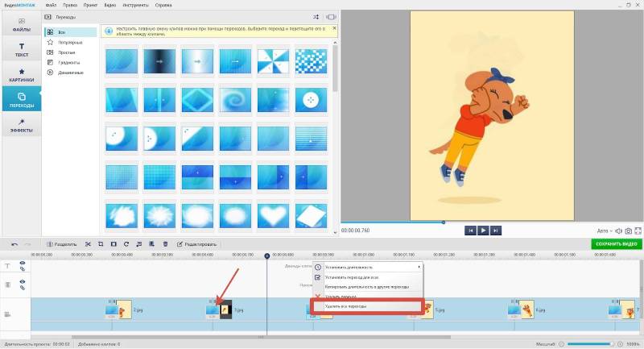Toggle the link icon on the text track

pos(23,269)
